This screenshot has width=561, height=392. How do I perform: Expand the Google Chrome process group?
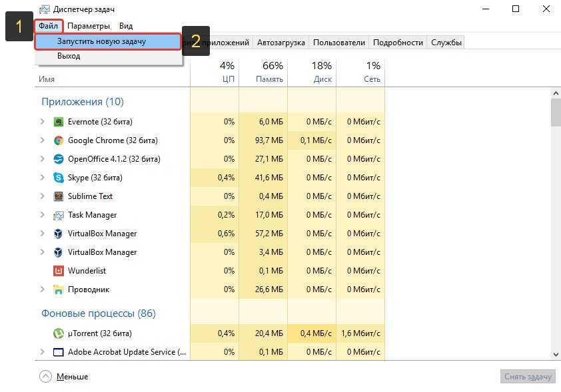[x=43, y=140]
